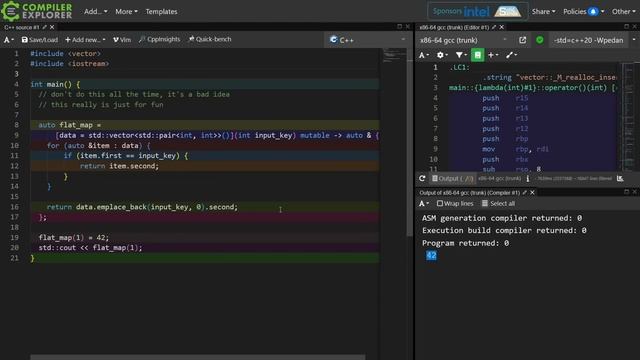Click the source editor horizontal scrollbar
Viewport: 640px width, 360px height.
pos(198,357)
